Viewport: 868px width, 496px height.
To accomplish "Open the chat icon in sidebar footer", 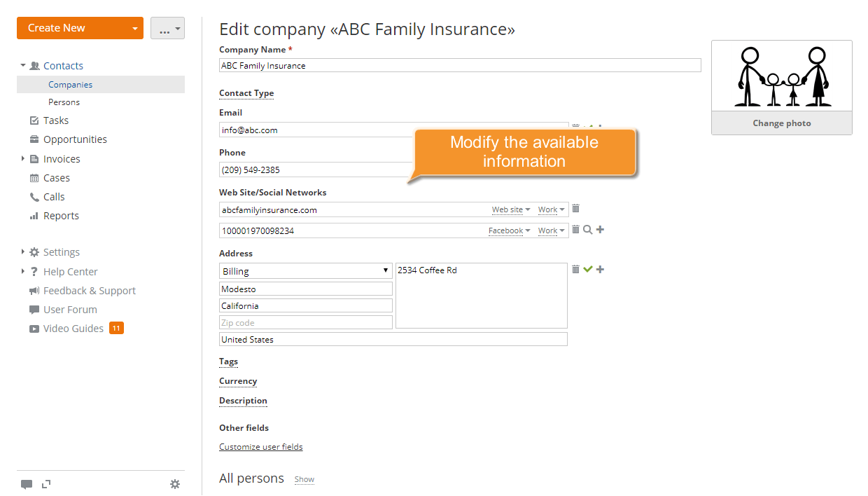I will 27,484.
